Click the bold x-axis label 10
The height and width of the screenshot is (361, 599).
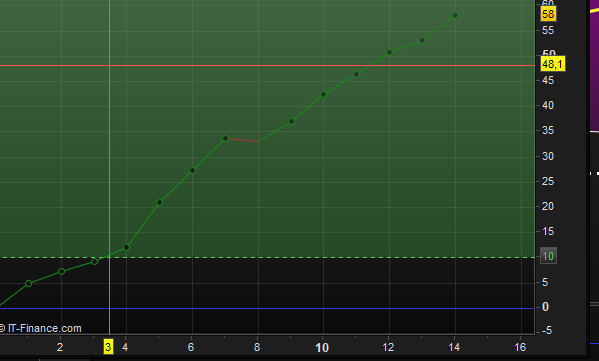(x=322, y=348)
